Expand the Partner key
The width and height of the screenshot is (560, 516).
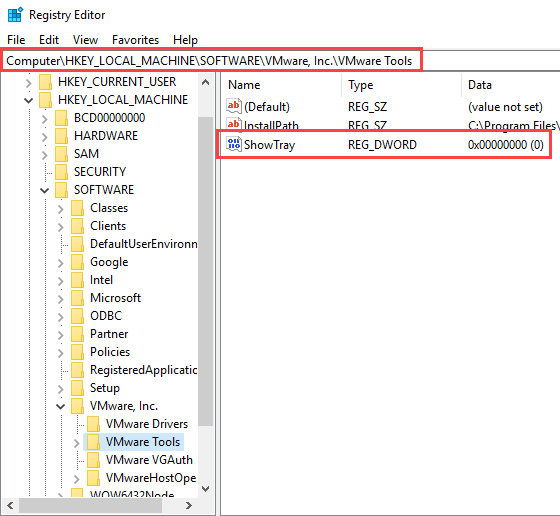pyautogui.click(x=61, y=335)
